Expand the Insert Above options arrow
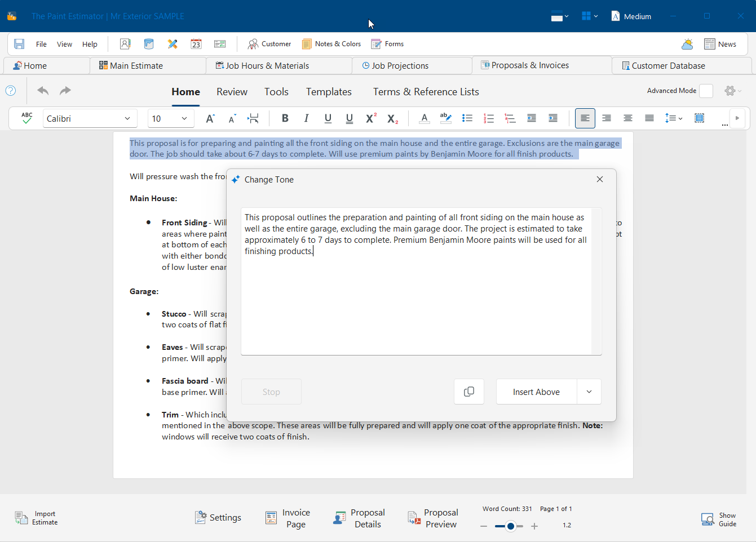Viewport: 756px width, 542px height. pyautogui.click(x=589, y=392)
